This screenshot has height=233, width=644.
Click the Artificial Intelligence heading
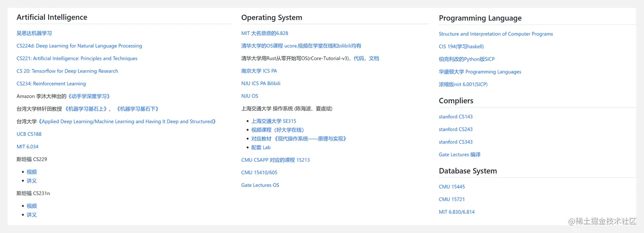click(52, 17)
